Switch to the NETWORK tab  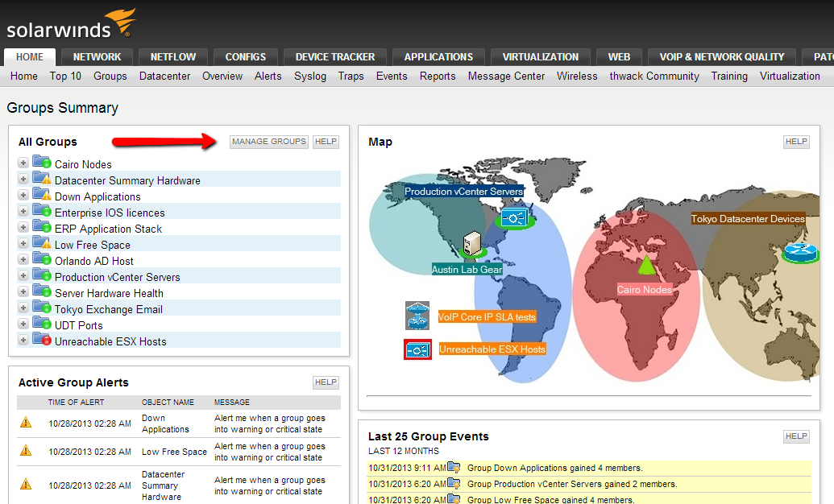pyautogui.click(x=97, y=57)
